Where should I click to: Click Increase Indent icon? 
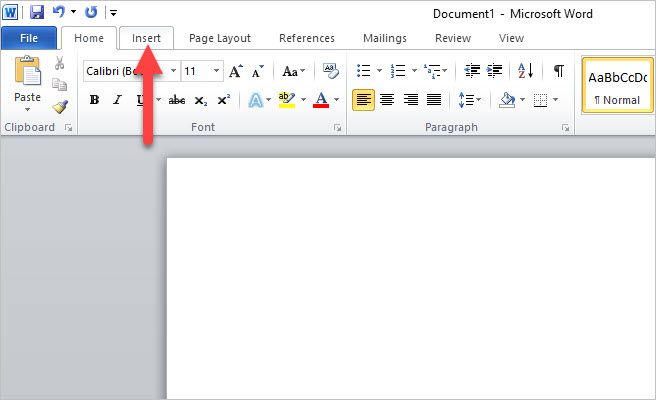495,71
